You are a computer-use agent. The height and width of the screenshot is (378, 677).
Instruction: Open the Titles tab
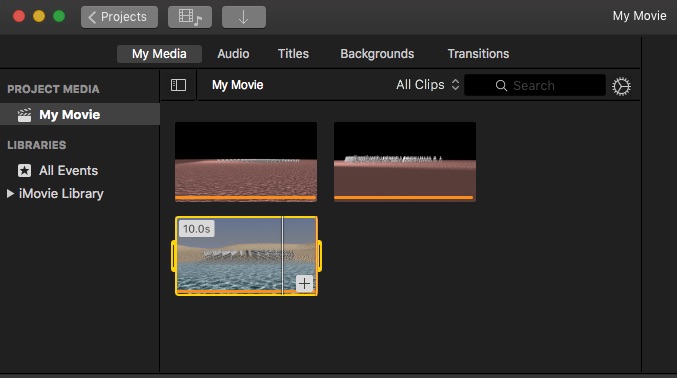pos(293,54)
